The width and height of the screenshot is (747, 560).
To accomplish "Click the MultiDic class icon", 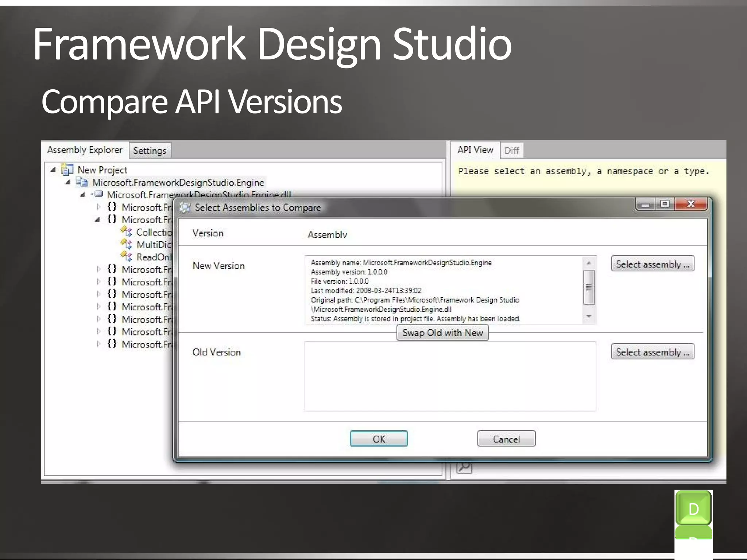I will pyautogui.click(x=127, y=244).
